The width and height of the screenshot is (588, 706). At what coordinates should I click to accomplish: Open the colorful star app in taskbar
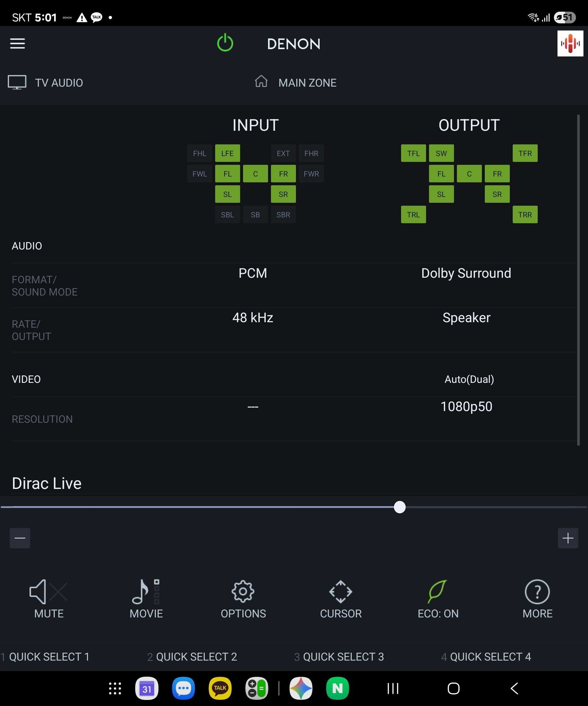pos(301,688)
